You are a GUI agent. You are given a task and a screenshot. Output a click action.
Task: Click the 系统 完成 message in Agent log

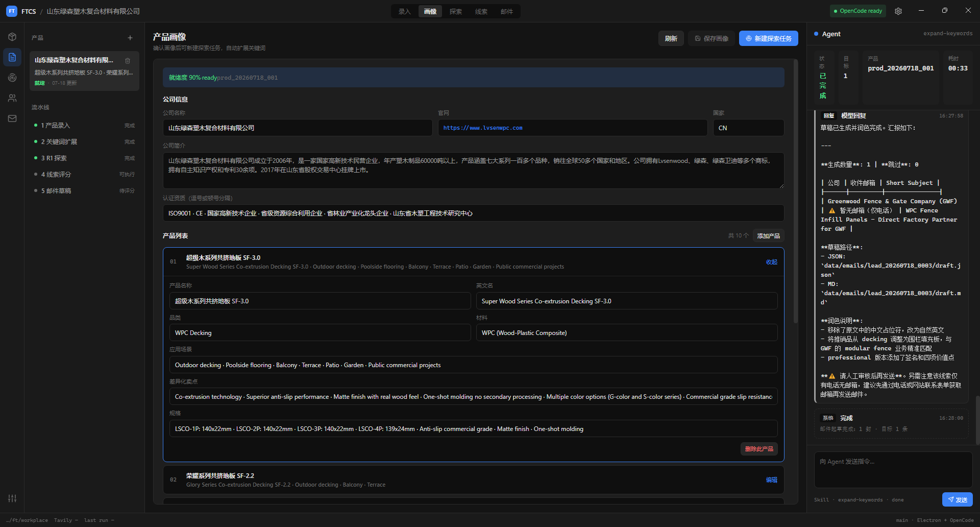tap(891, 423)
